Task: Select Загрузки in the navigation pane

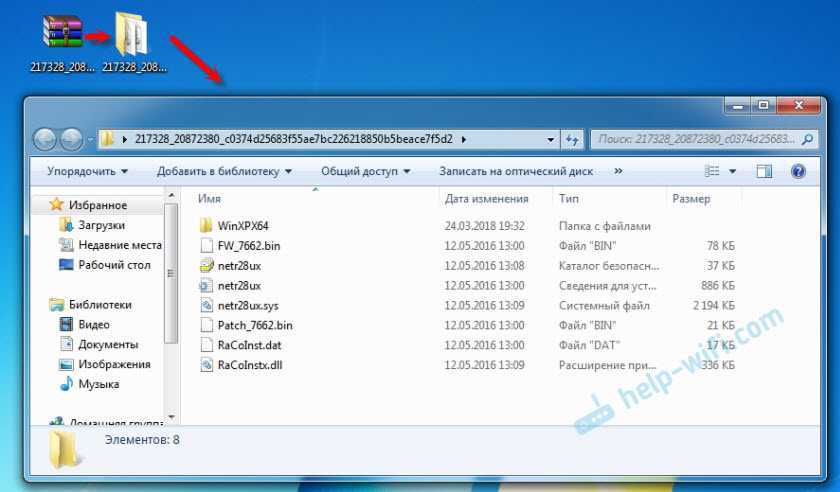Action: click(101, 225)
